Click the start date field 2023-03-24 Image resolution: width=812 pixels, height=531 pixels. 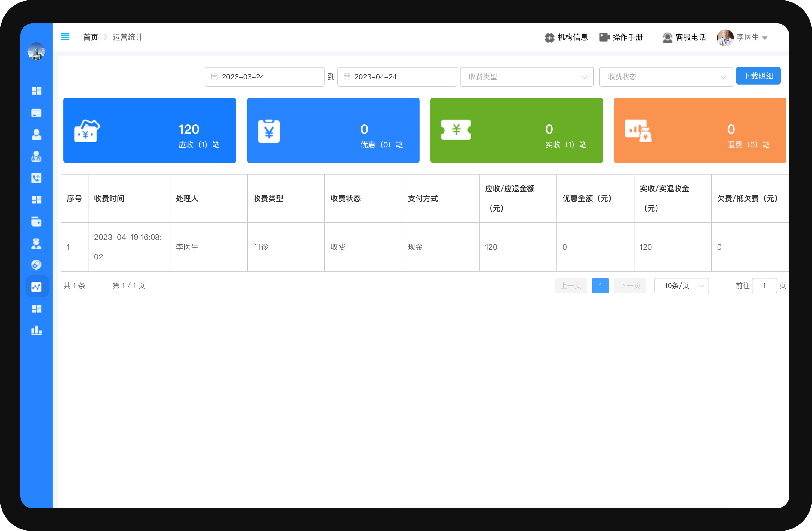point(264,77)
